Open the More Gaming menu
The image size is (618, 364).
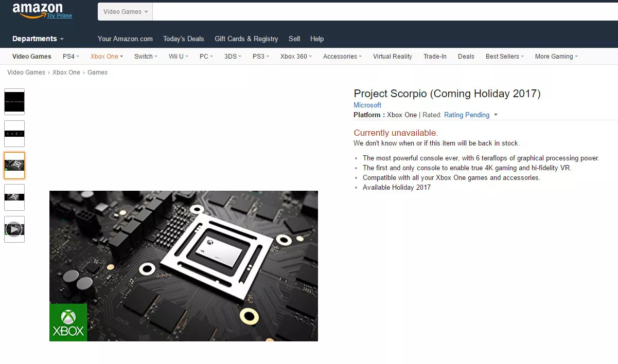click(x=556, y=57)
